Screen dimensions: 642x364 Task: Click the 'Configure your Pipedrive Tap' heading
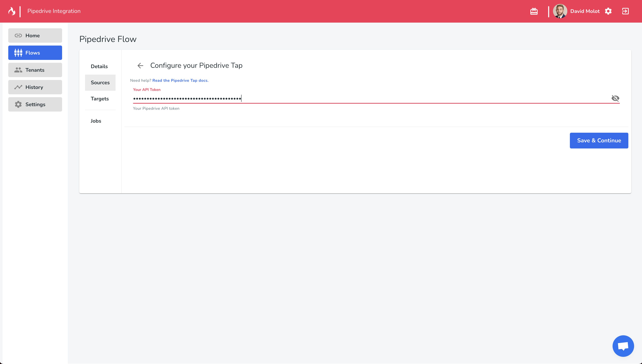coord(196,65)
